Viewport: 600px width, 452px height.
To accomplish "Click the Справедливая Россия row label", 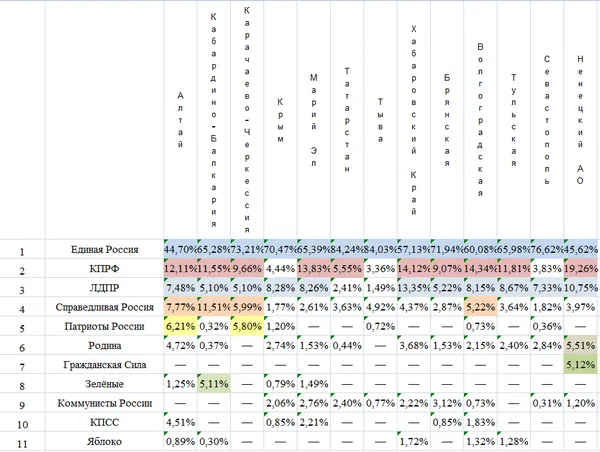I will (104, 307).
